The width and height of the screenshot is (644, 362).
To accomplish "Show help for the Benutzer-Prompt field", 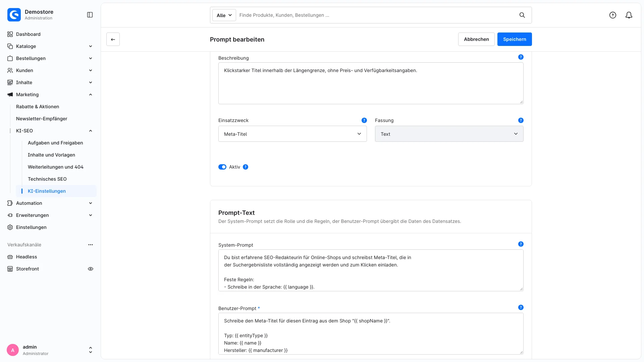I will pyautogui.click(x=521, y=307).
